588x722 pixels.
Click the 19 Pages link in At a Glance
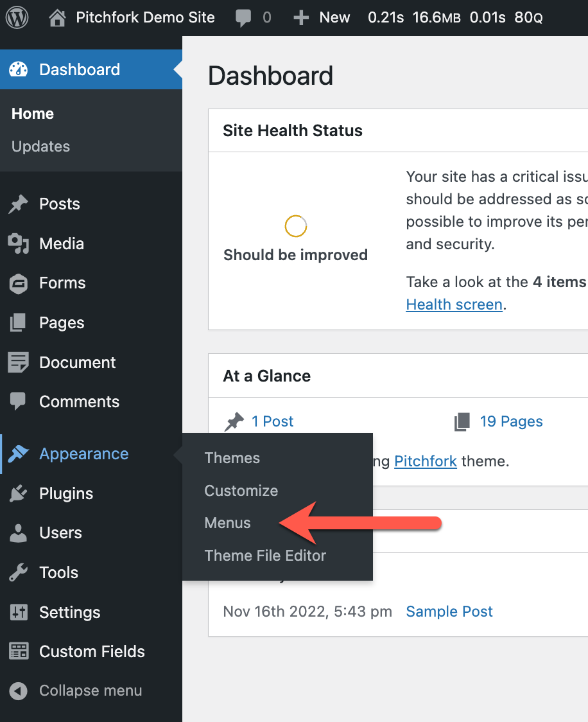[x=511, y=421]
